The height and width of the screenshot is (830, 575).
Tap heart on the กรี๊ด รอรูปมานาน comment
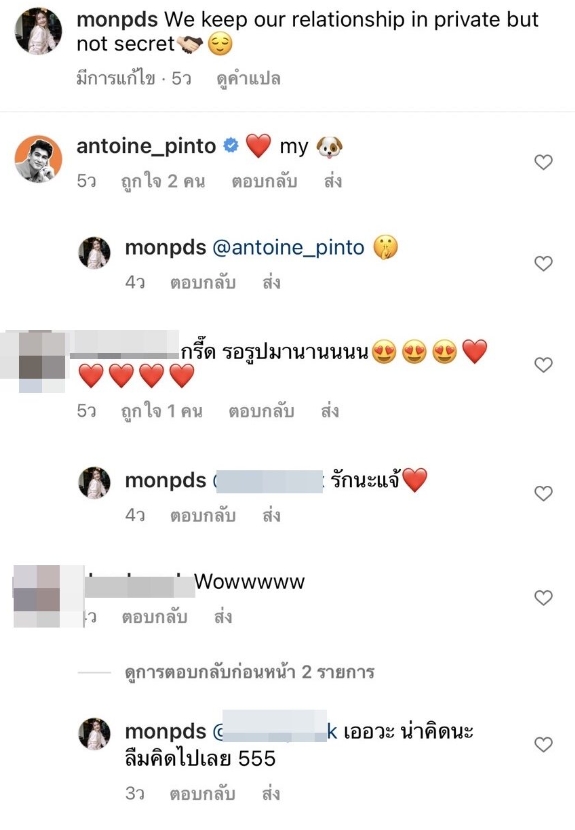coord(543,364)
